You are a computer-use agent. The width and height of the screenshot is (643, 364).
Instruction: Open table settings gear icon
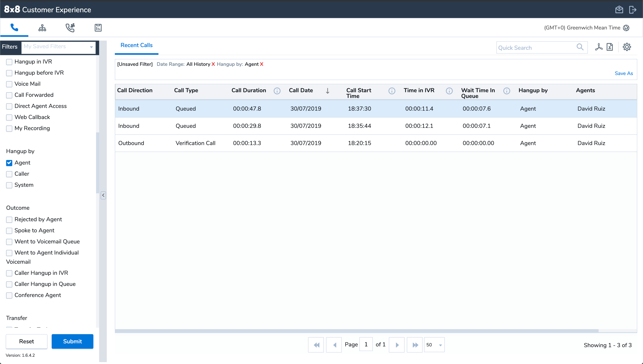click(627, 47)
